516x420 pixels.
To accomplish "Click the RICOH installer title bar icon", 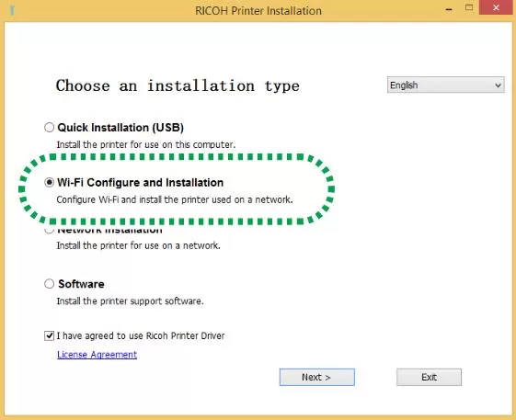I will (x=12, y=10).
